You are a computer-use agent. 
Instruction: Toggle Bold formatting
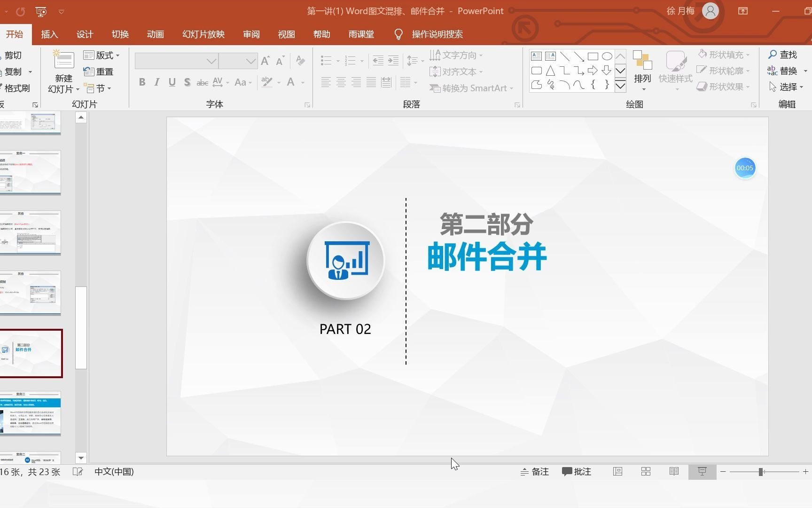pos(142,82)
